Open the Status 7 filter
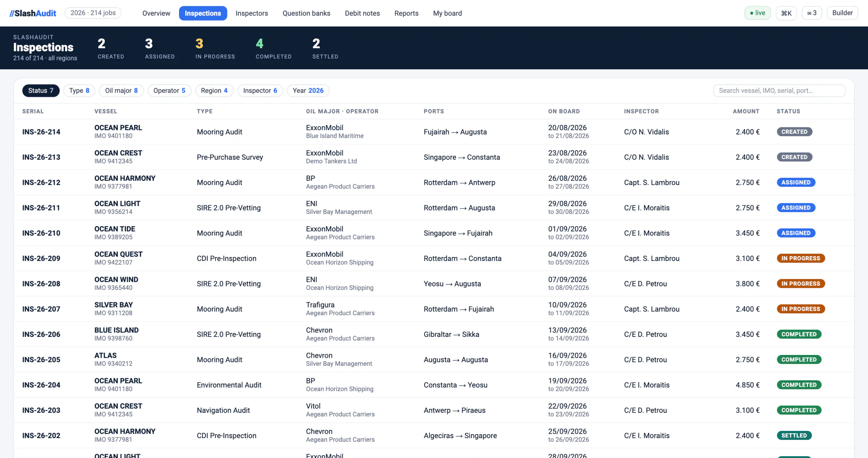This screenshot has width=868, height=458. [x=41, y=91]
